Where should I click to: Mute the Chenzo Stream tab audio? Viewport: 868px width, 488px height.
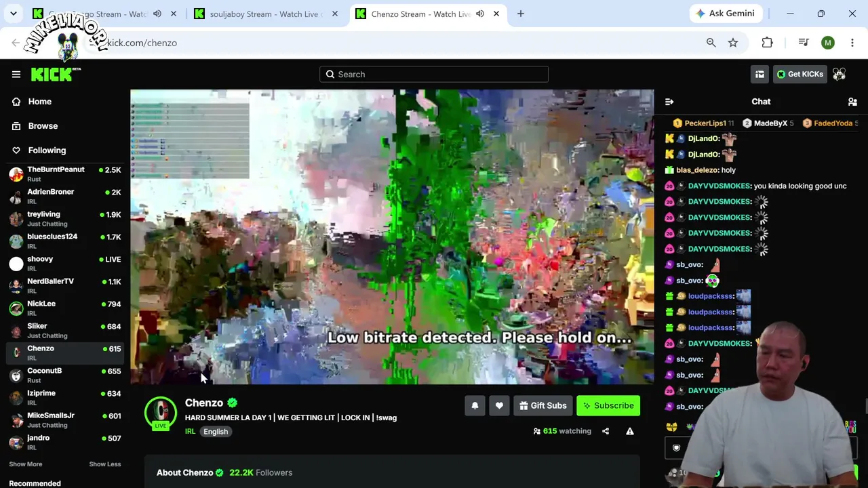tap(480, 14)
